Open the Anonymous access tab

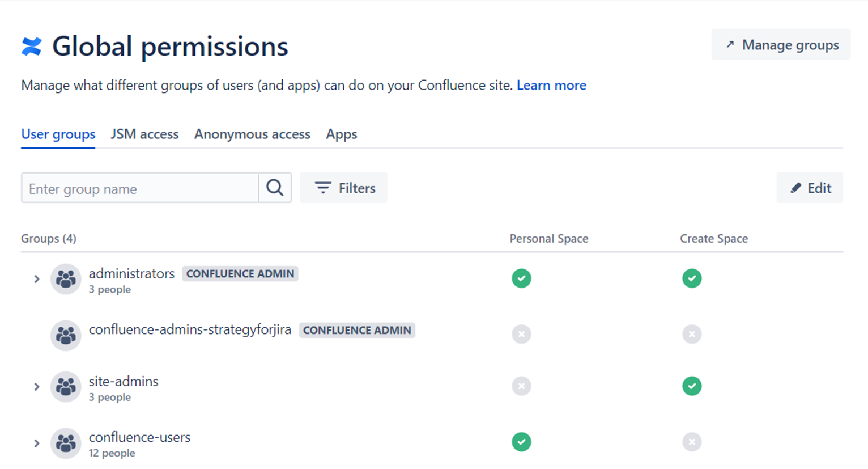(252, 134)
